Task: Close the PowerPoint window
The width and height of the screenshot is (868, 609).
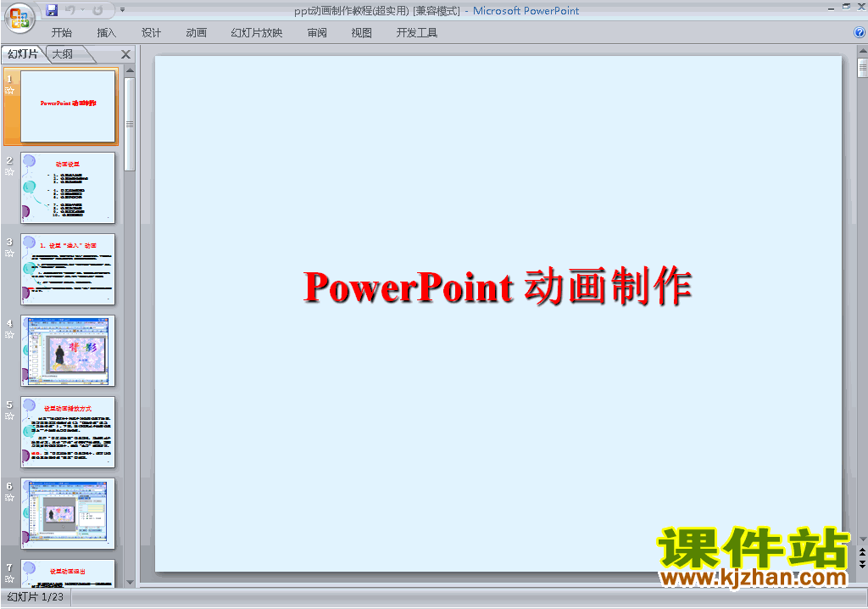Action: [862, 7]
